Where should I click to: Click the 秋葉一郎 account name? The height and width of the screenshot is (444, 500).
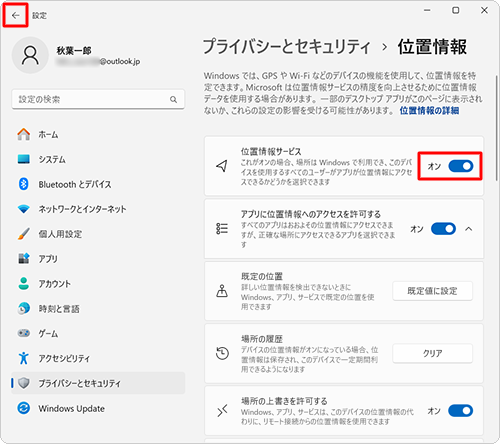(74, 51)
